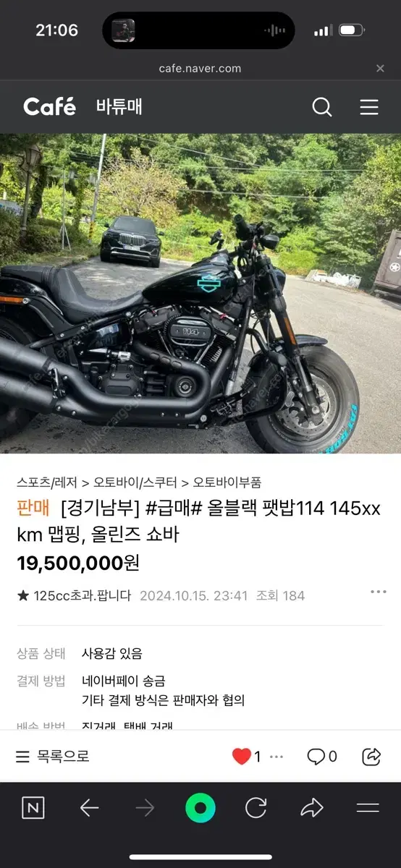
Task: Reload the page with refresh icon
Action: click(256, 808)
